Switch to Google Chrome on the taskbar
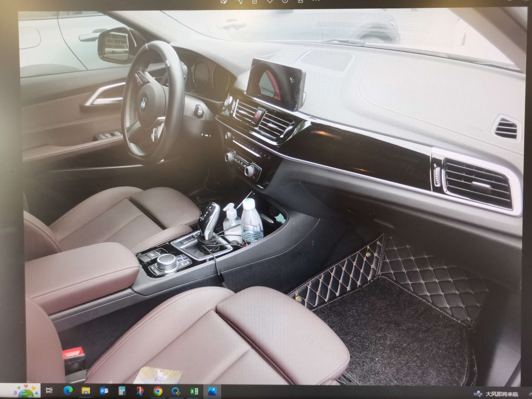 coord(158,391)
